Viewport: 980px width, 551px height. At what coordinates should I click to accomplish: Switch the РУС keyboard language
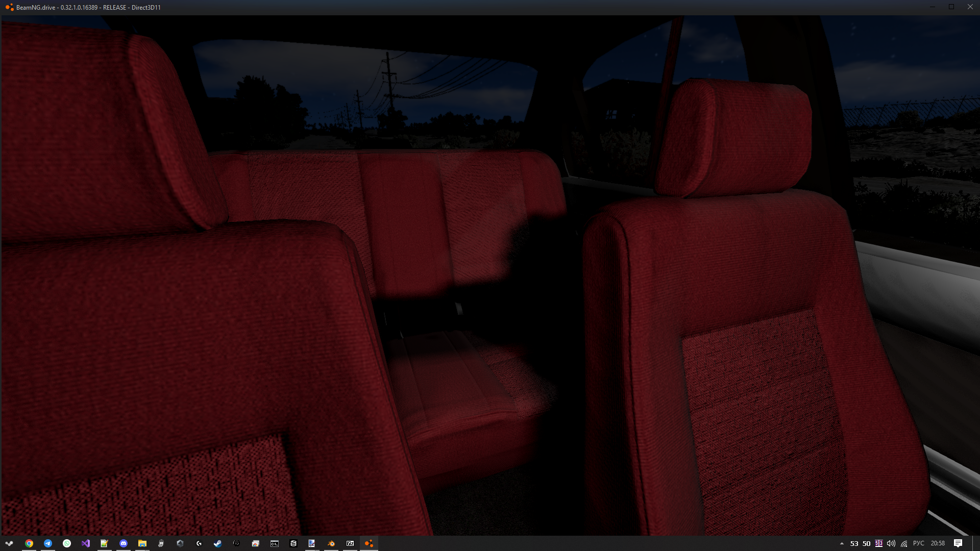click(x=918, y=543)
